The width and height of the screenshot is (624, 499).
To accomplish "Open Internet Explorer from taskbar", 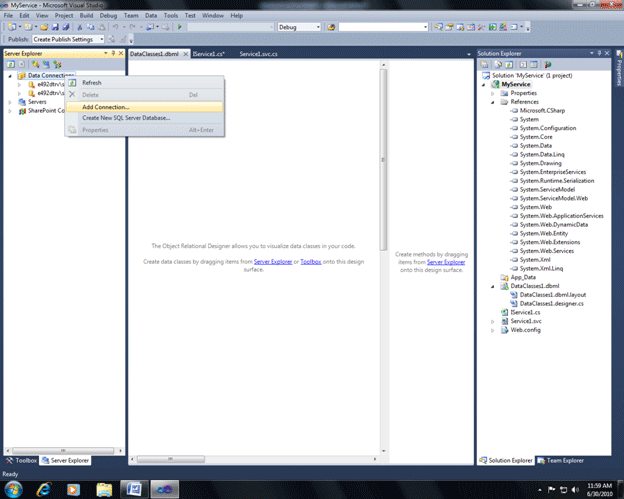I will click(44, 489).
